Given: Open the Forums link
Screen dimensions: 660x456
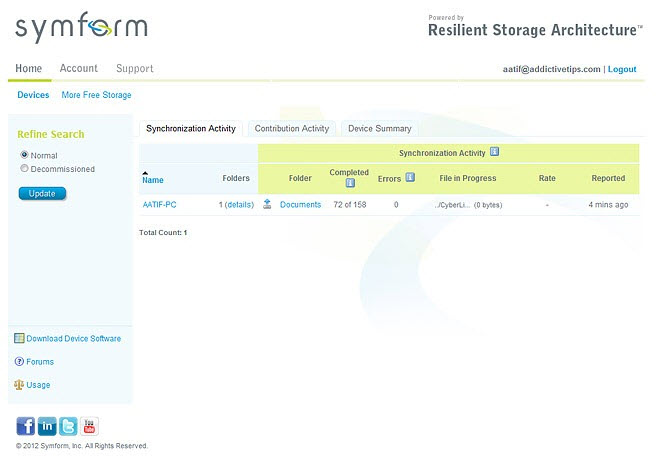Looking at the screenshot, I should pyautogui.click(x=40, y=362).
